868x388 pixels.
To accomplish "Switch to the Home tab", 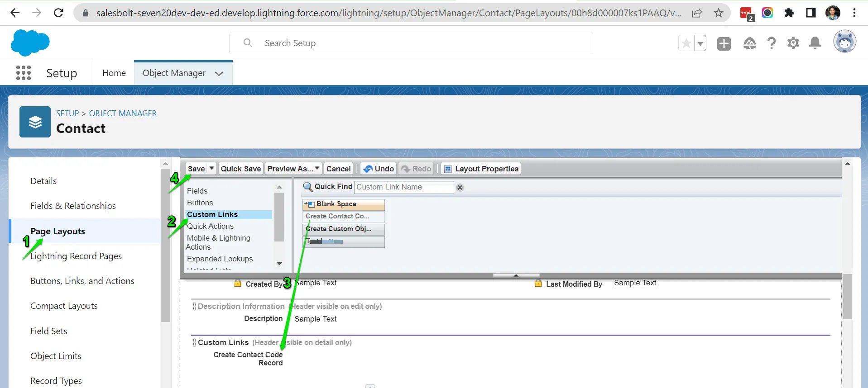I will (114, 73).
